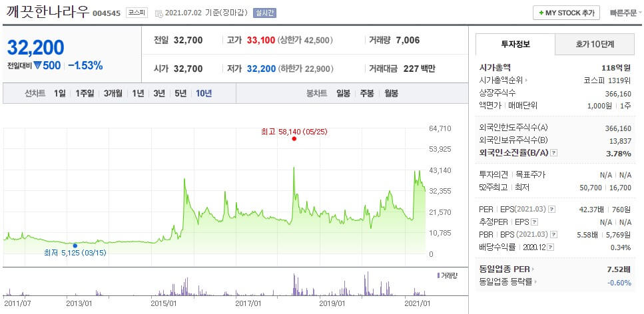Click the 상장주식수 value 366,160
This screenshot has height=314, width=644.
[x=618, y=93]
